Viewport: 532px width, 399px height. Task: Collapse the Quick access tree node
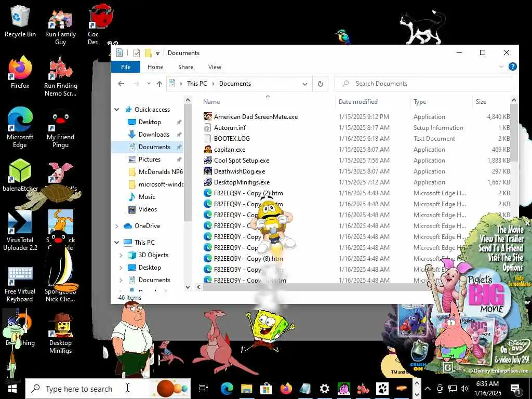pos(117,110)
